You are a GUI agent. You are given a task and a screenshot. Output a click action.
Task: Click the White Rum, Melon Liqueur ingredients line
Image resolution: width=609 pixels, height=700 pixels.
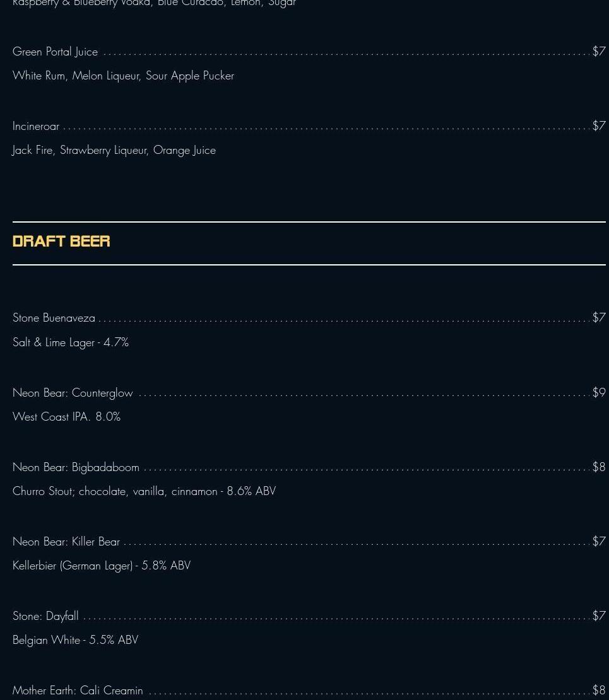pos(123,76)
